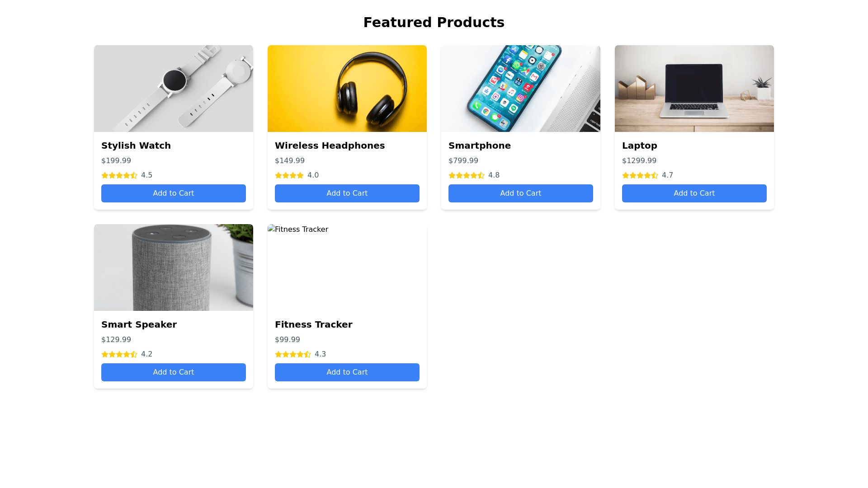
Task: Click the Smartphone star rating icons
Action: [x=467, y=175]
